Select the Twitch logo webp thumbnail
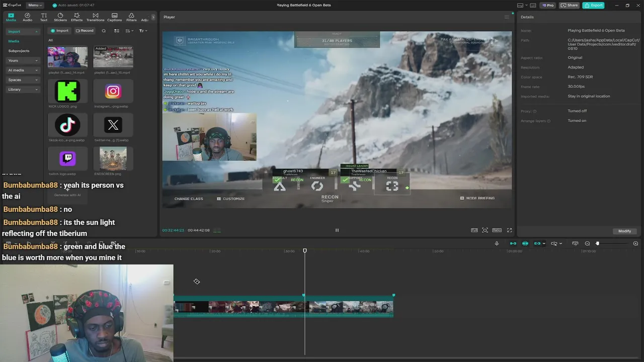The image size is (644, 362). coord(67,158)
